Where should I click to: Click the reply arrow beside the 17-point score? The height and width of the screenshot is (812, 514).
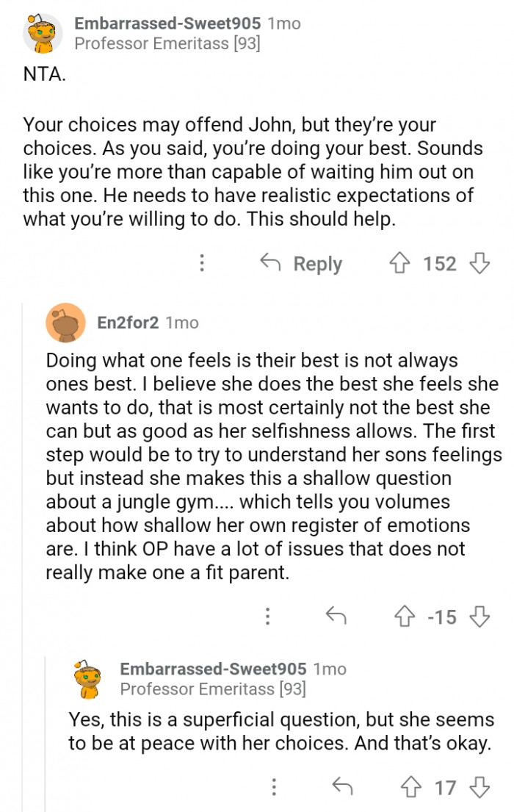click(341, 788)
